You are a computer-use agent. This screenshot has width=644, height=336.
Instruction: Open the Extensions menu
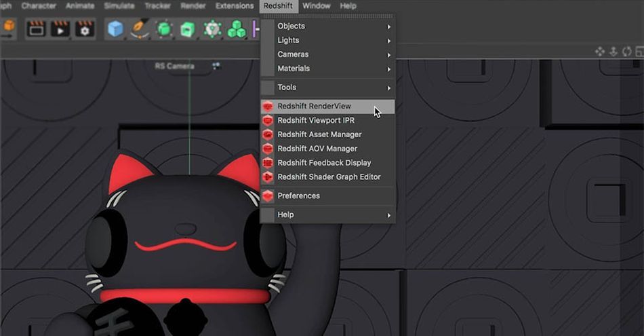(x=235, y=6)
